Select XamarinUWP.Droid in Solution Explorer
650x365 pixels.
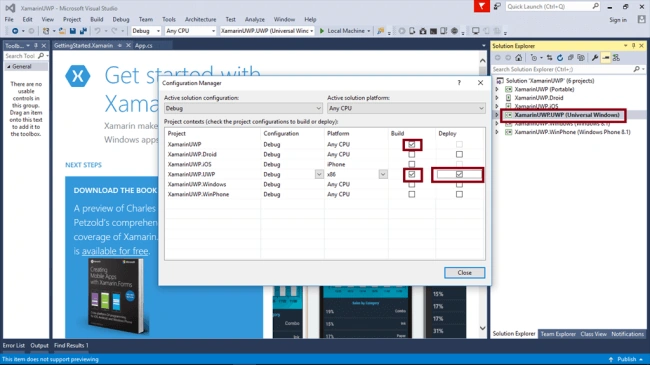pos(538,98)
